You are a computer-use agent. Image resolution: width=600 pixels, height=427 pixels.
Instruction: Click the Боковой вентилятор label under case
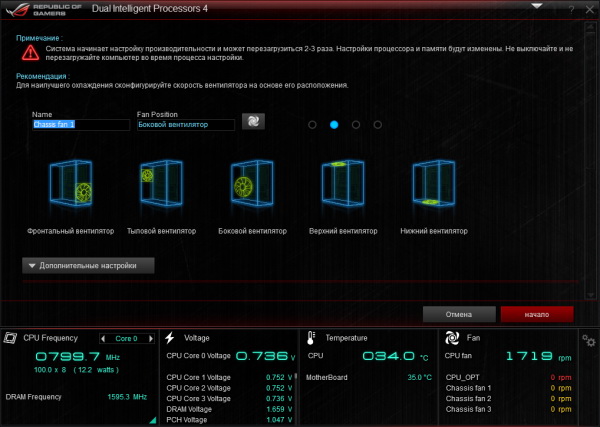coord(252,231)
